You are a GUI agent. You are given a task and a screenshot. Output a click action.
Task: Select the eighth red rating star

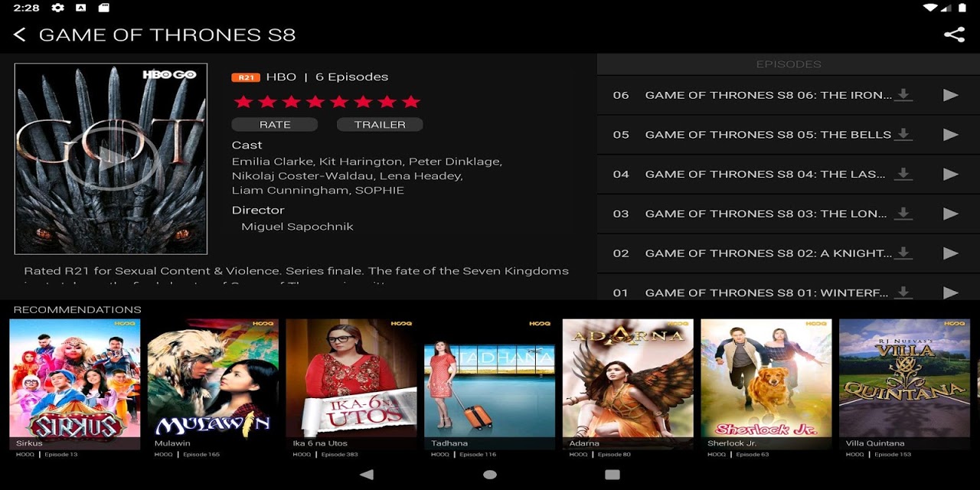[x=411, y=102]
